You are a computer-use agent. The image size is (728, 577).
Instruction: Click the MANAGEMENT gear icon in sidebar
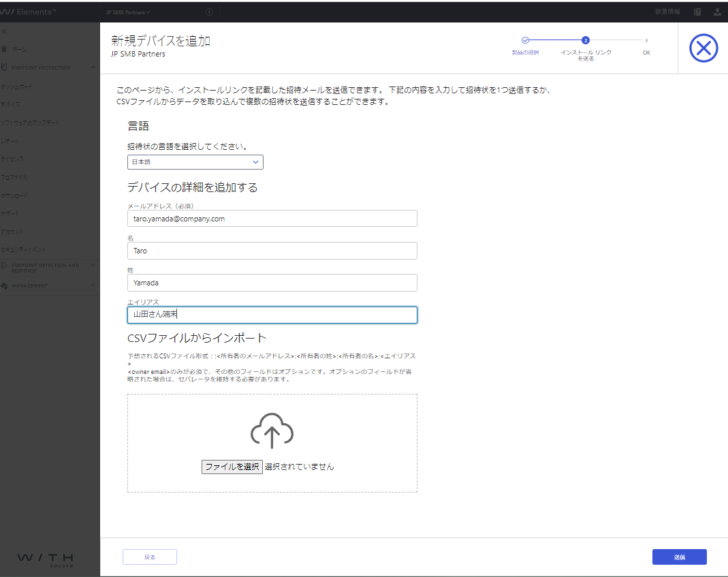(5, 285)
